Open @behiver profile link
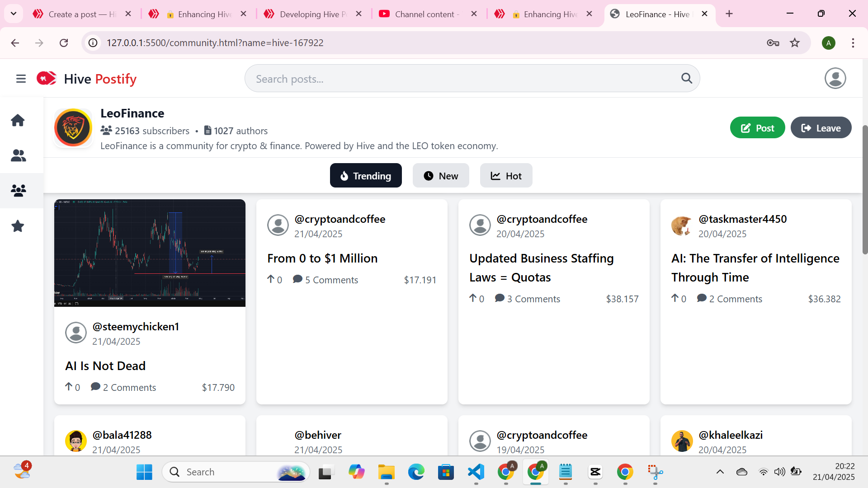868x488 pixels. pos(318,435)
